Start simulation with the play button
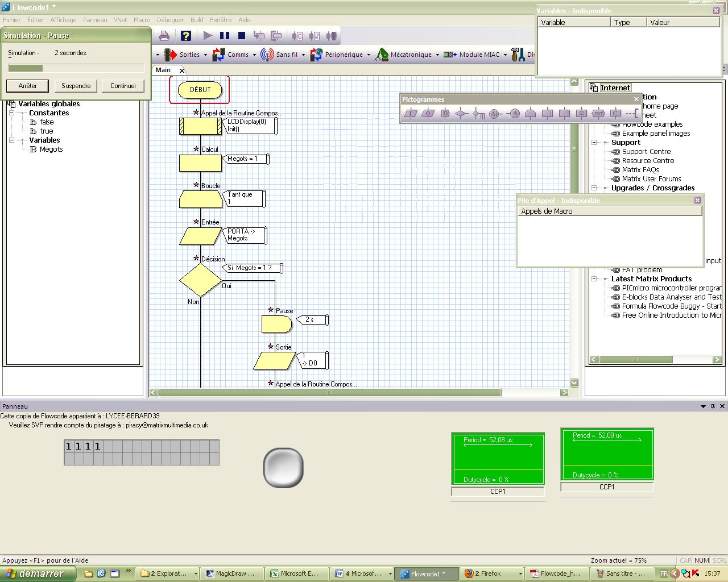 click(208, 36)
